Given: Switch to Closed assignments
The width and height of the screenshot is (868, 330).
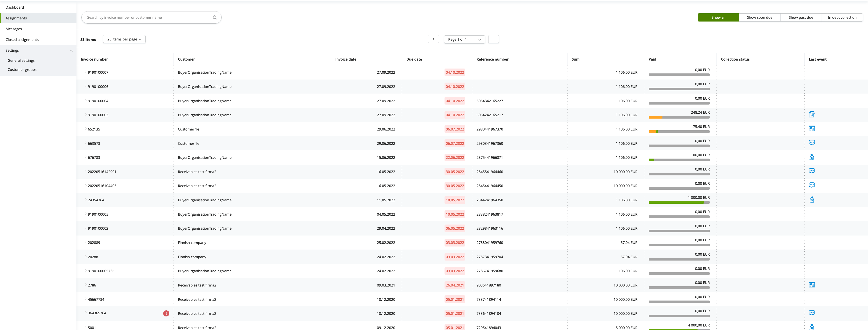Looking at the screenshot, I should pos(22,40).
